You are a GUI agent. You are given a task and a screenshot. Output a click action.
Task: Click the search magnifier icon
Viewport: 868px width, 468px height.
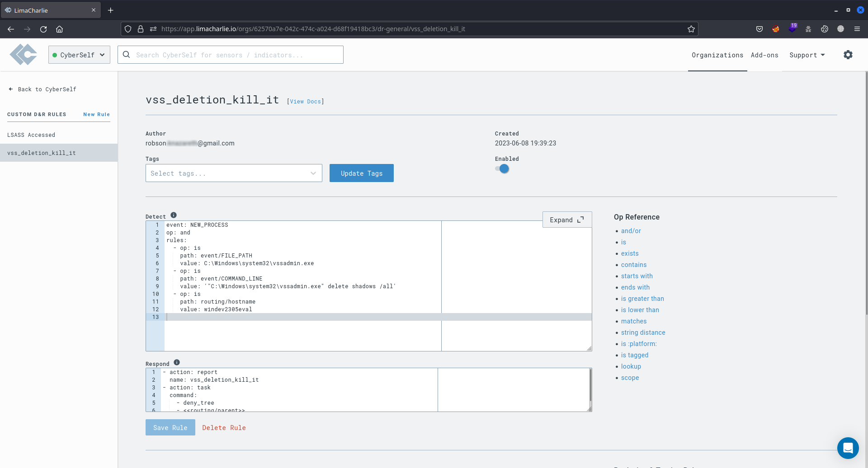tap(127, 55)
